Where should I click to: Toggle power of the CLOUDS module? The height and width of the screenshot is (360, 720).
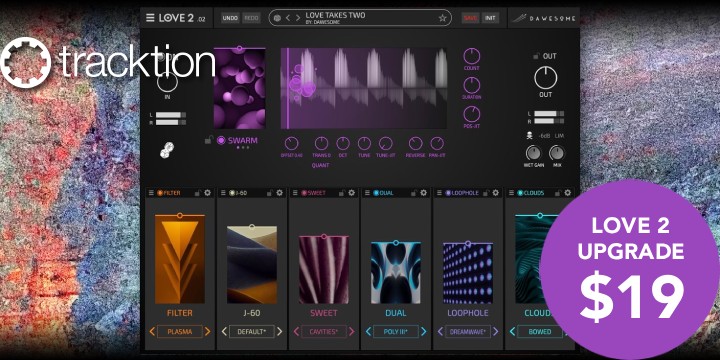[x=520, y=193]
